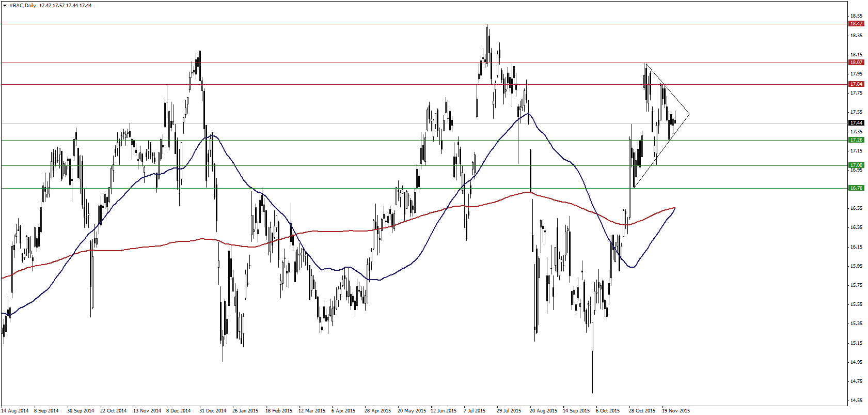This screenshot has width=868, height=415.
Task: Click the 26 Jan 2015 date label
Action: 245,411
